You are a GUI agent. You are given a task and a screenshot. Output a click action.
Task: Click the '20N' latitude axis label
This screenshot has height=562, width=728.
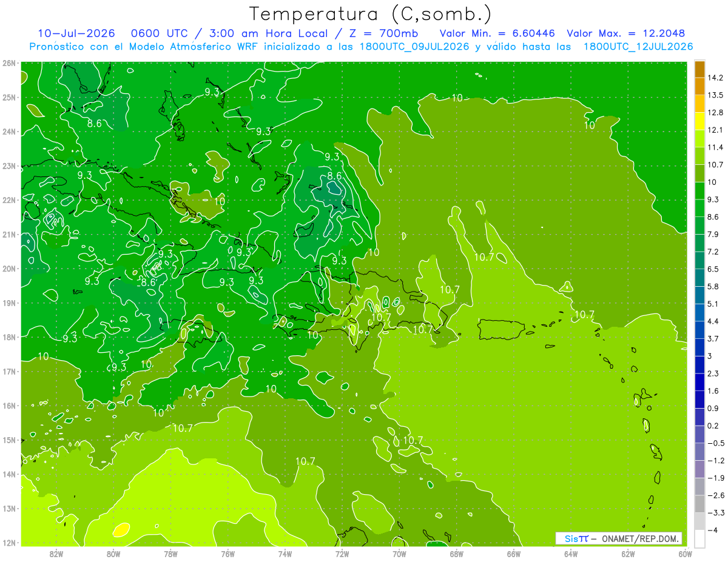point(8,269)
